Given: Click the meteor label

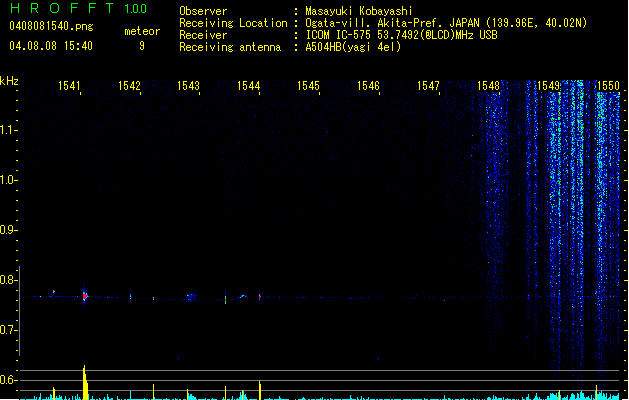Looking at the screenshot, I should coord(142,31).
